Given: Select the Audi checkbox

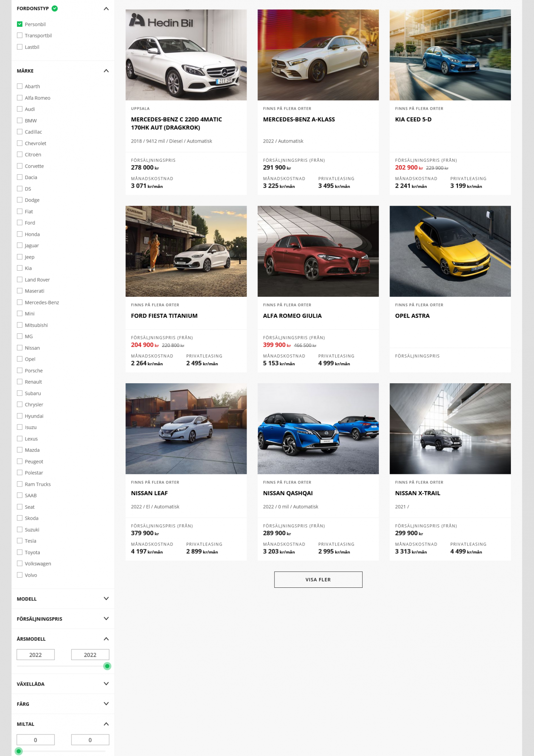Looking at the screenshot, I should pos(20,109).
